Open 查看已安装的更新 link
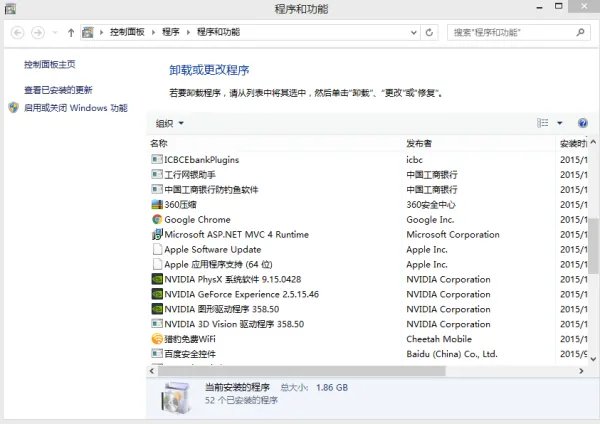This screenshot has height=424, width=600. (58, 90)
